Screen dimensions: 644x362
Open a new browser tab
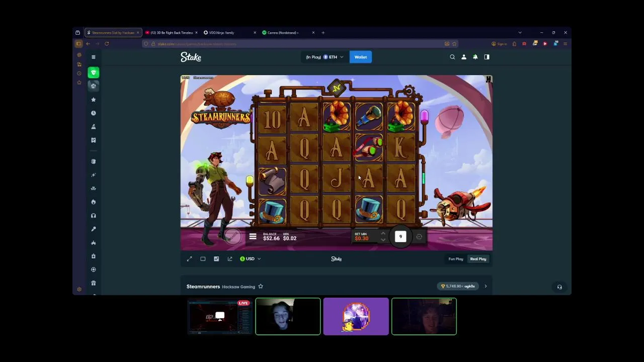coord(323,33)
